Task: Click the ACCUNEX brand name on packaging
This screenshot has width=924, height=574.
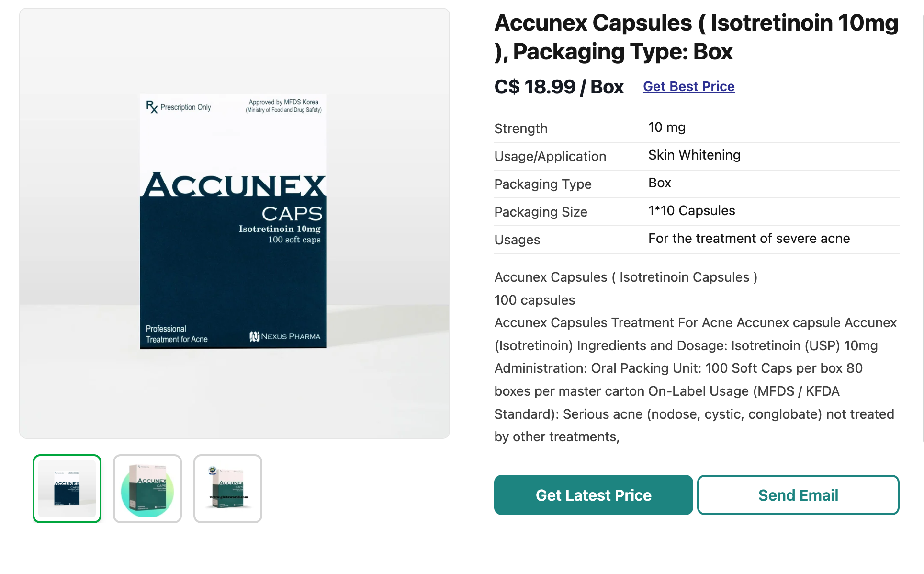Action: (234, 185)
